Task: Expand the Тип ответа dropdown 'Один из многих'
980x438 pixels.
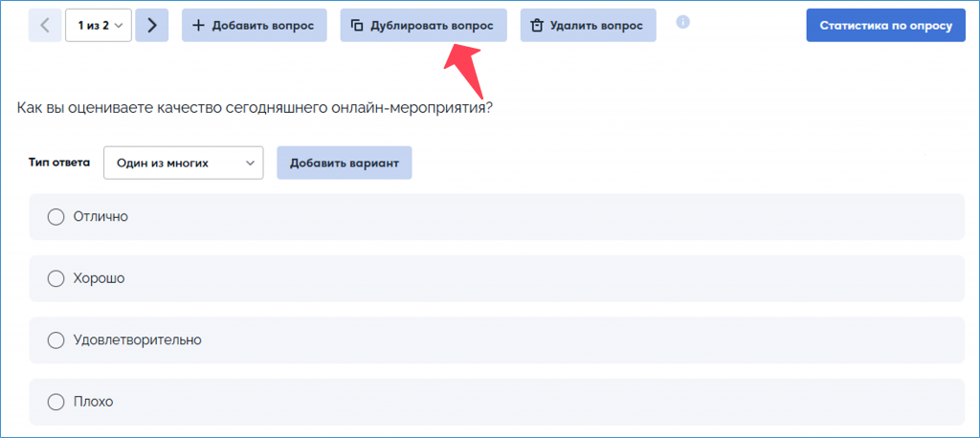Action: point(183,163)
